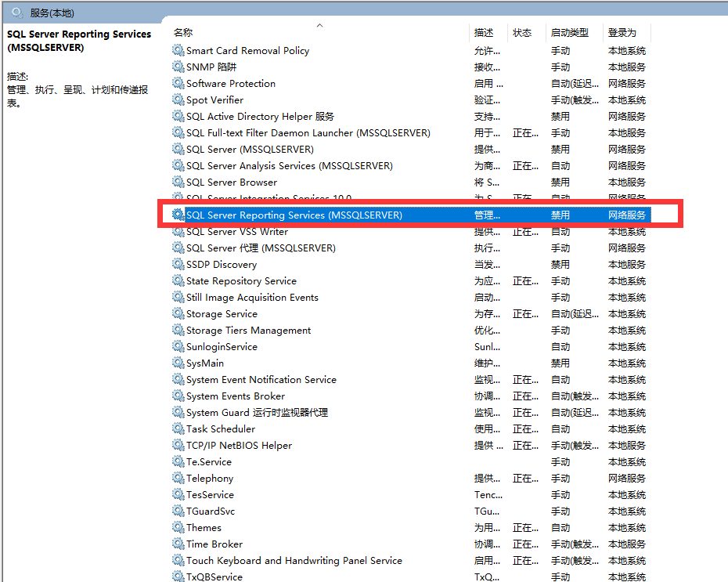Screen dimensions: 728x582
Task: Click 管理、执行、呈现 description text in left pane
Action: 77,96
